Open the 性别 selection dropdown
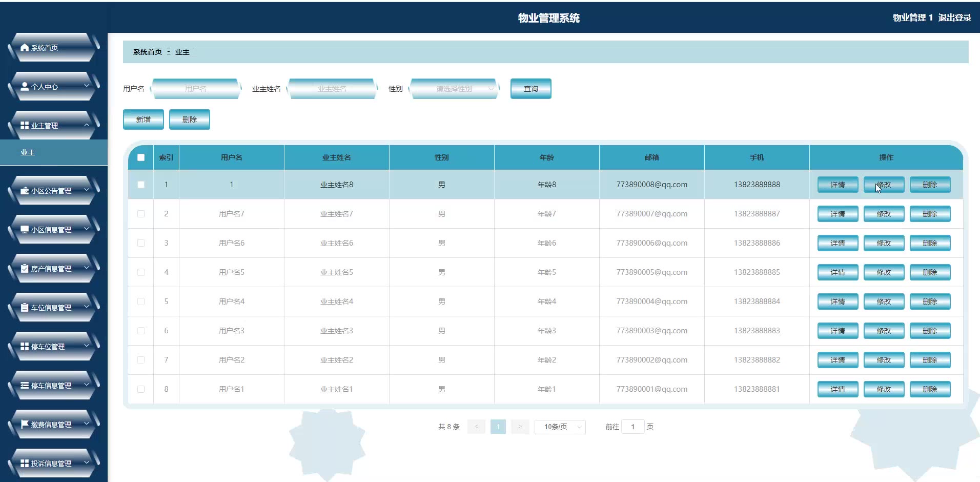Viewport: 980px width, 482px height. pyautogui.click(x=454, y=89)
